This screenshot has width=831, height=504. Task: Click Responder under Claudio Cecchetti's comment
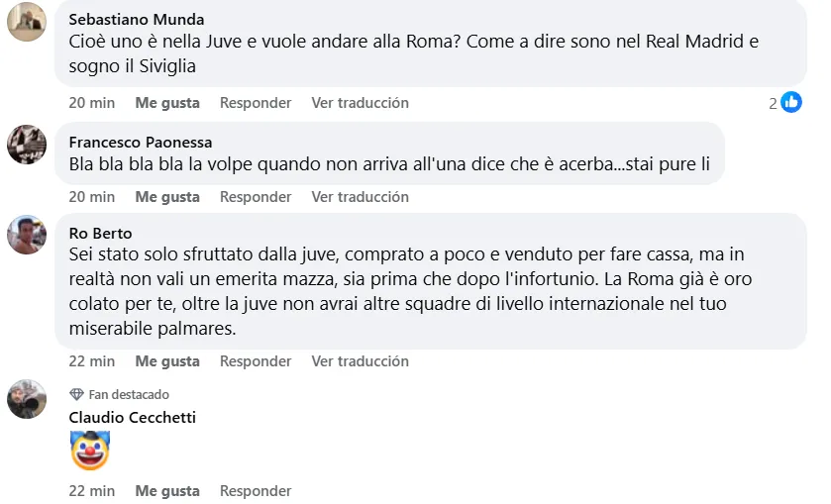point(256,491)
